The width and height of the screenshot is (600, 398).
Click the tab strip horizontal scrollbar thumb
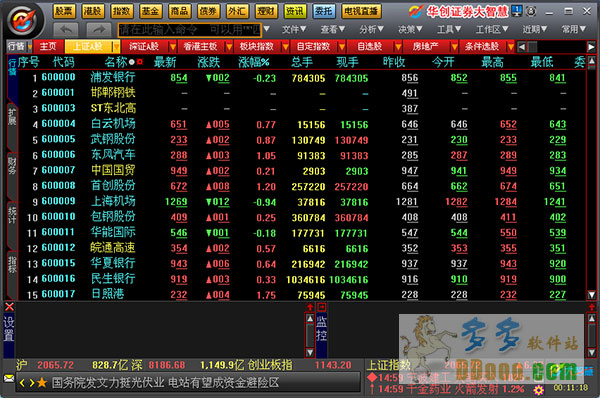532,47
